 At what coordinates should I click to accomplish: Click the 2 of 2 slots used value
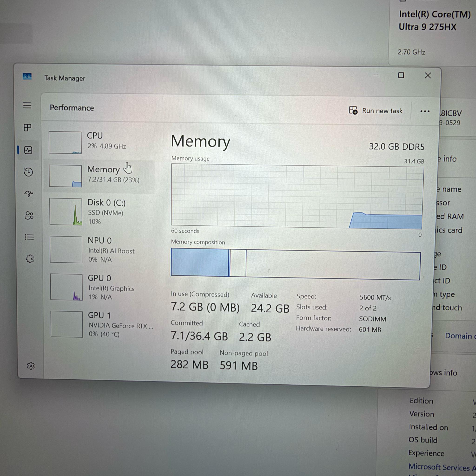tap(368, 308)
